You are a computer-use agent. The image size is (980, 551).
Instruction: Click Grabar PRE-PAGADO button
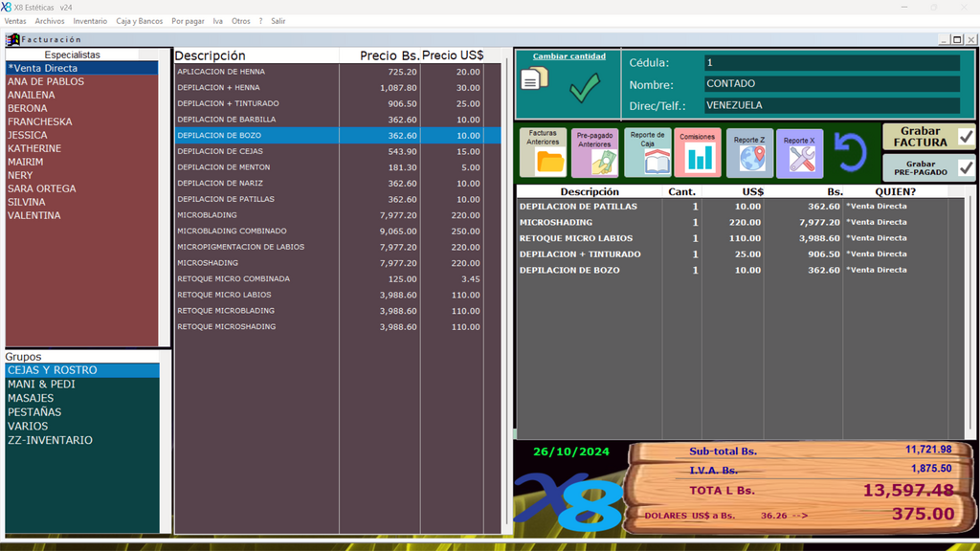point(928,168)
